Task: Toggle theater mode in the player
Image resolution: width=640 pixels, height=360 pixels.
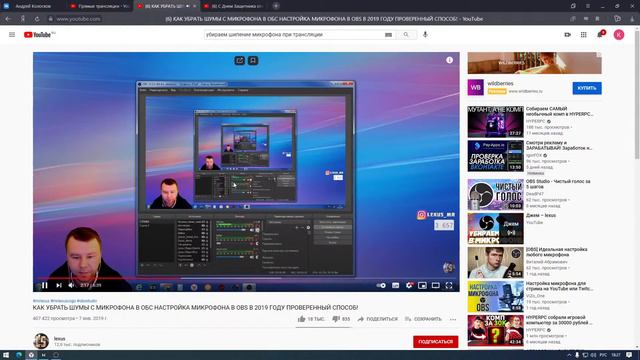Action: point(436,285)
